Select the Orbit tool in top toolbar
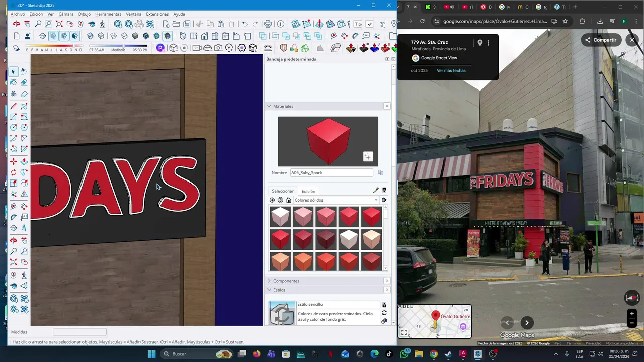The width and height of the screenshot is (644, 362). point(17,24)
